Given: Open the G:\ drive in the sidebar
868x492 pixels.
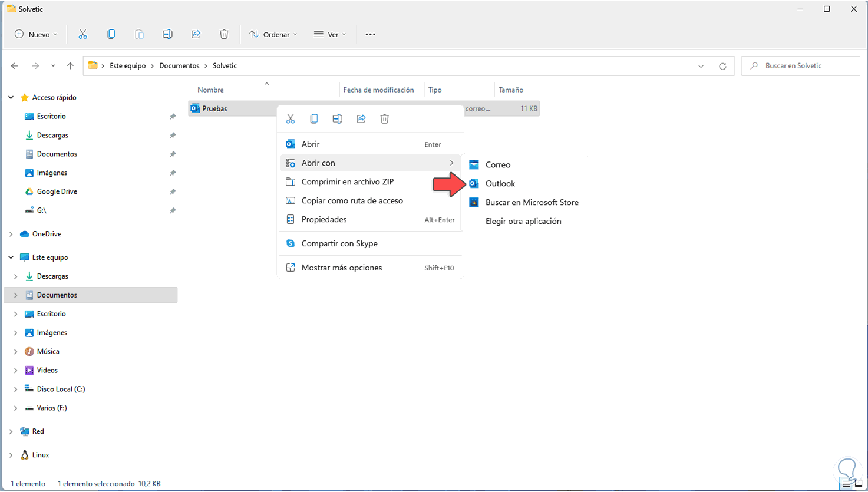Looking at the screenshot, I should [41, 210].
